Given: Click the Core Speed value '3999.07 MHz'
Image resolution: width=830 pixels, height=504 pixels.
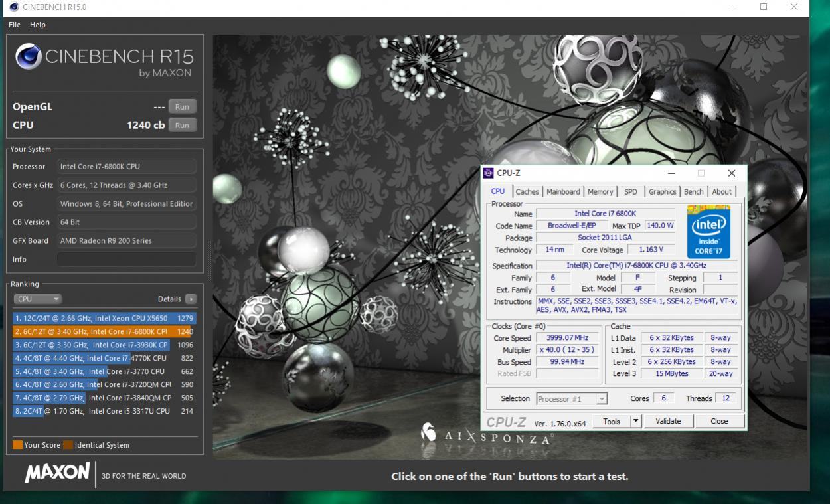Looking at the screenshot, I should (x=567, y=338).
